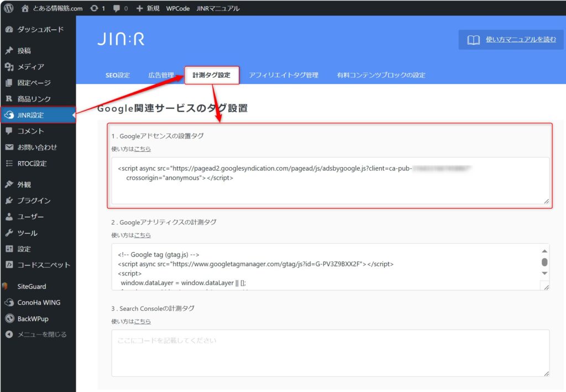Viewport: 566px width, 392px height.
Task: Open こちら link under Googleアドセンス
Action: coord(143,149)
